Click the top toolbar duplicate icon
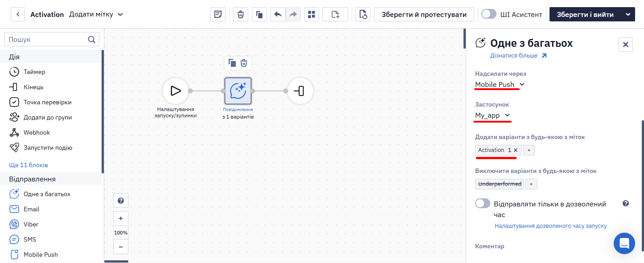The height and width of the screenshot is (263, 644). click(259, 14)
